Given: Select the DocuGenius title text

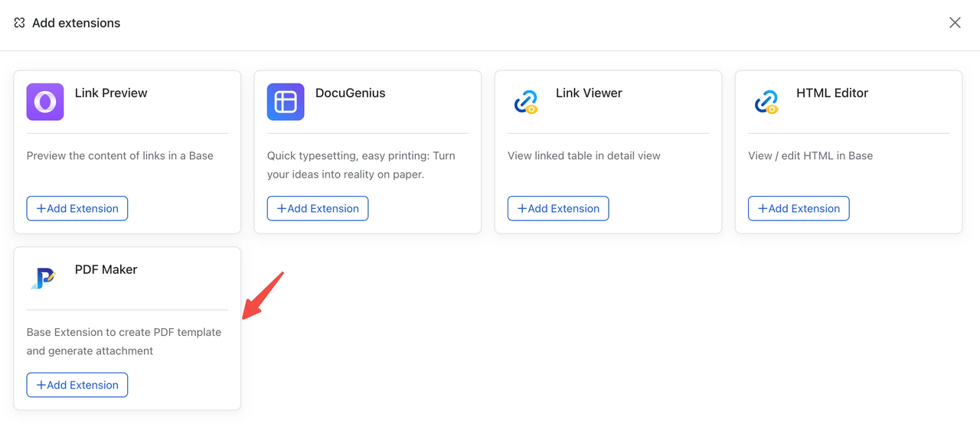Looking at the screenshot, I should point(350,93).
